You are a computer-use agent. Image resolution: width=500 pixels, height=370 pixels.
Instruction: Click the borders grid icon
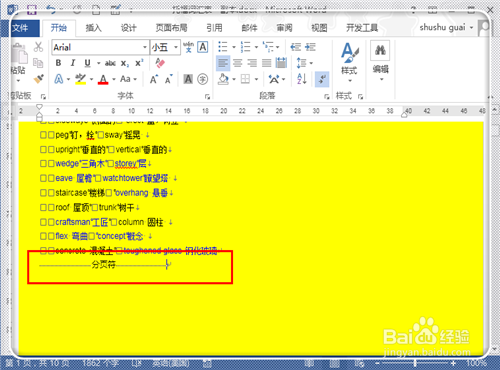click(246, 79)
